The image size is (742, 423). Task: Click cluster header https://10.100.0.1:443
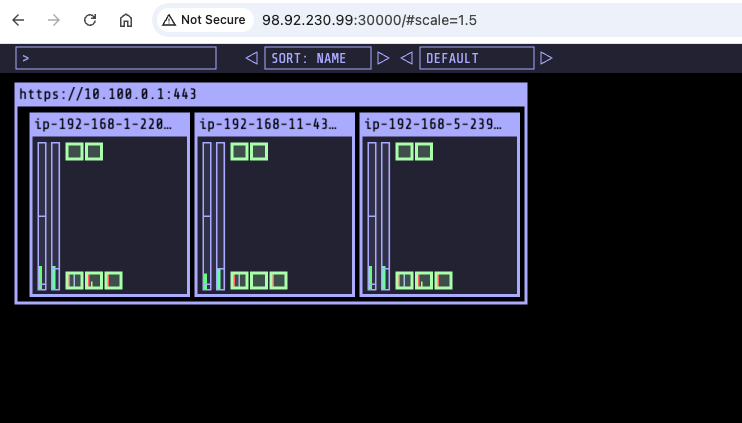click(x=108, y=94)
